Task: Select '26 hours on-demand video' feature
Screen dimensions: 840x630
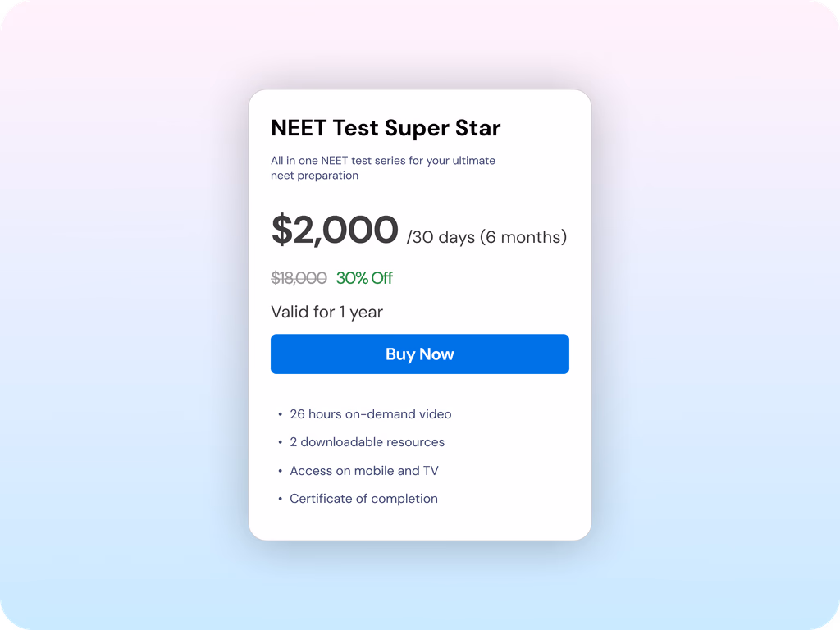Action: point(370,414)
